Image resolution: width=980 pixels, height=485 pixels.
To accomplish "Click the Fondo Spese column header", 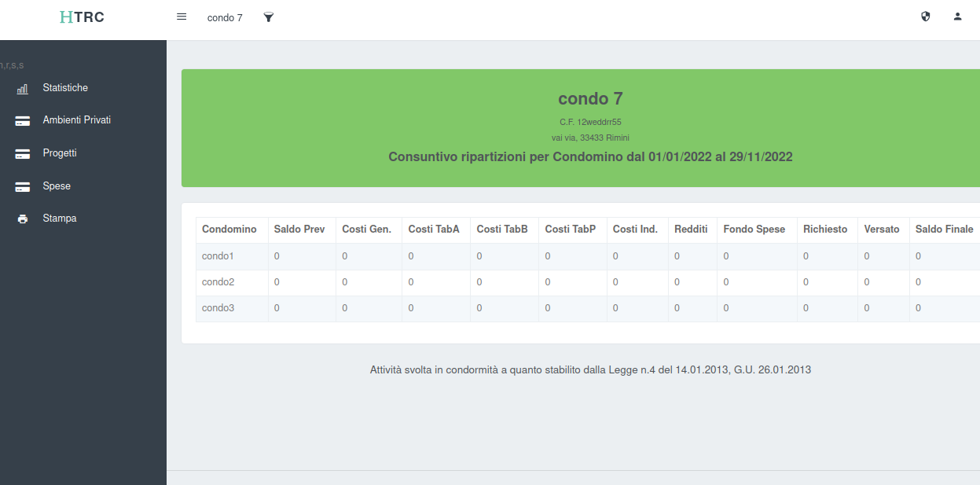I will point(754,230).
